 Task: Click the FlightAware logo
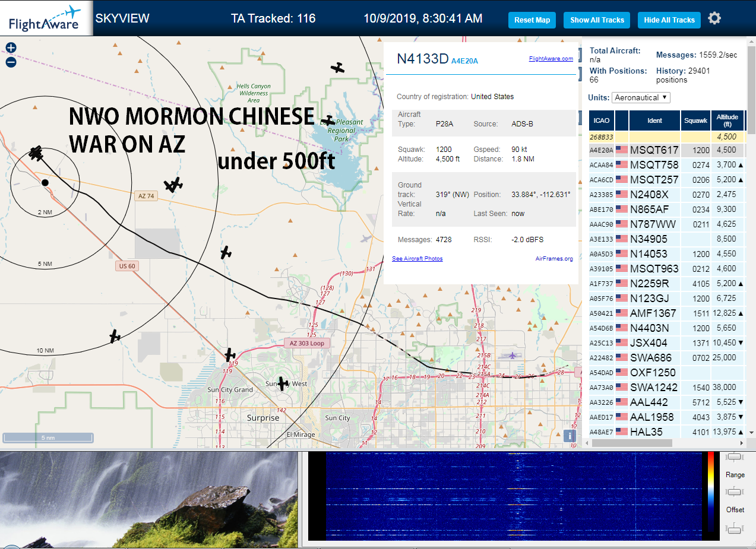pyautogui.click(x=46, y=18)
